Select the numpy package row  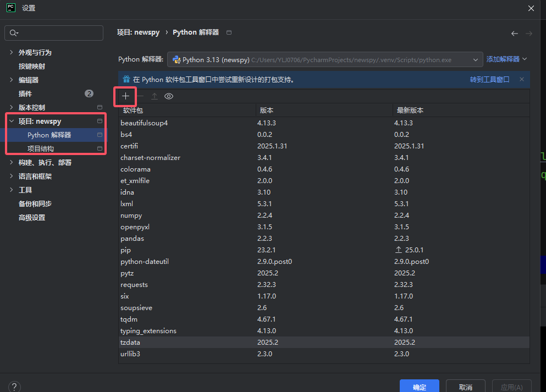324,215
